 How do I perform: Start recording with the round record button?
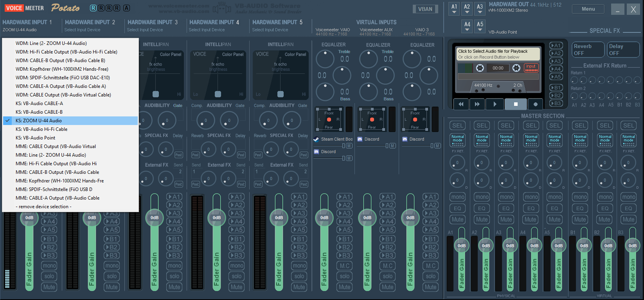(x=535, y=104)
